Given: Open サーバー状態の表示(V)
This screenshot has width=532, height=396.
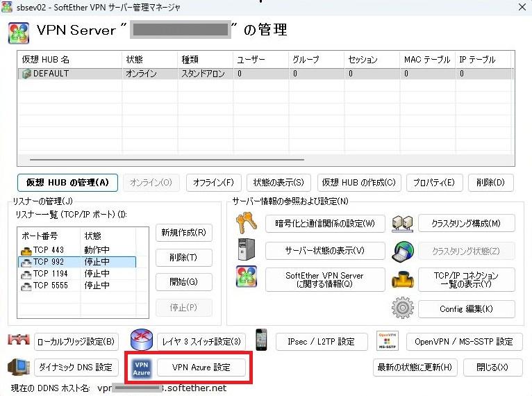Looking at the screenshot, I should click(x=325, y=251).
